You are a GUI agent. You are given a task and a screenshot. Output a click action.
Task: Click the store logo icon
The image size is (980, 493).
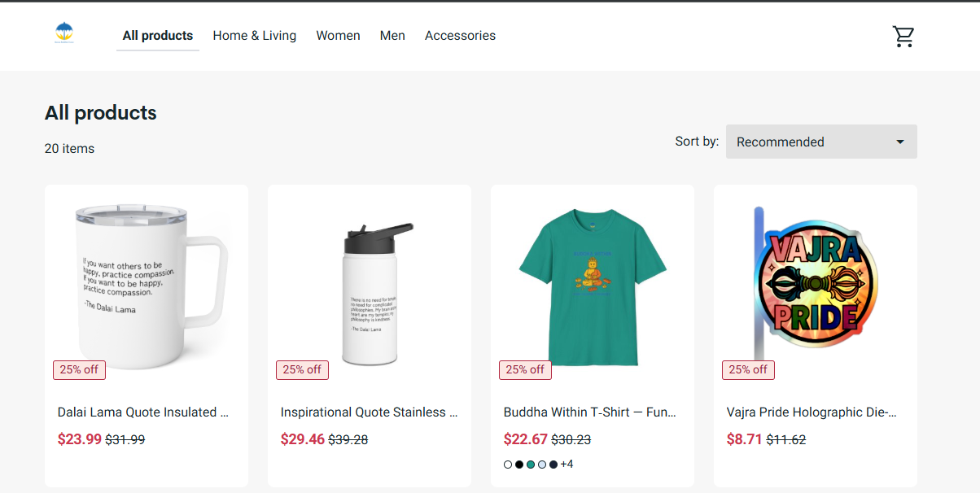(x=64, y=33)
